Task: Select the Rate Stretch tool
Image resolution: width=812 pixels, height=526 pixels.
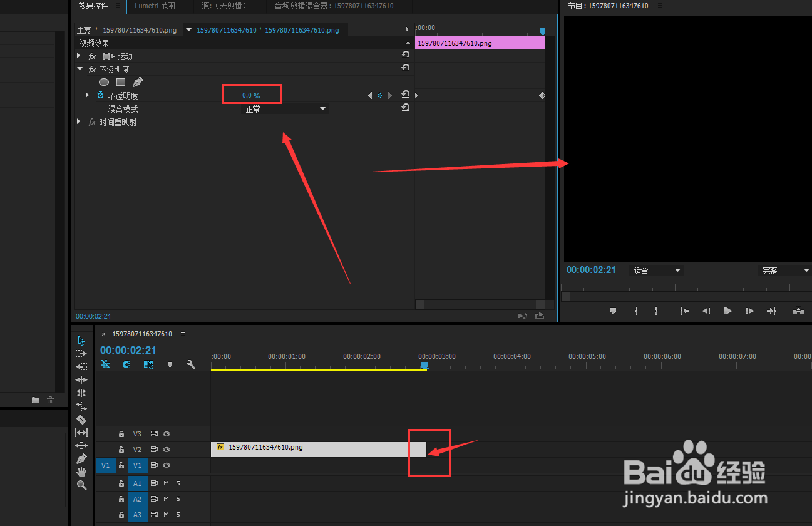Action: pos(81,406)
